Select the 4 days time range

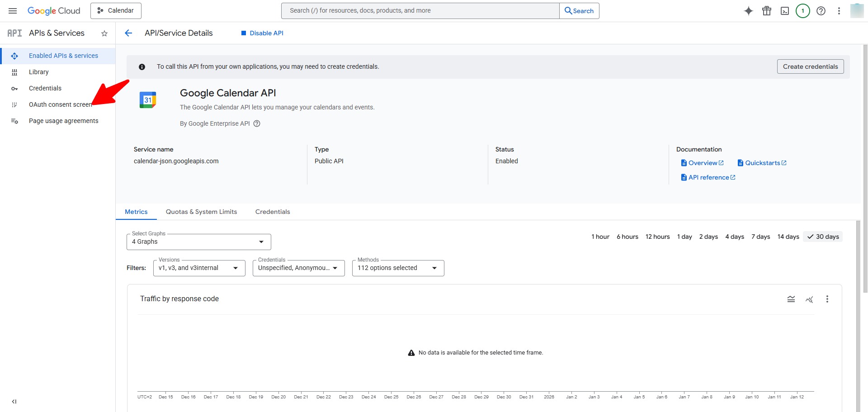[735, 237]
